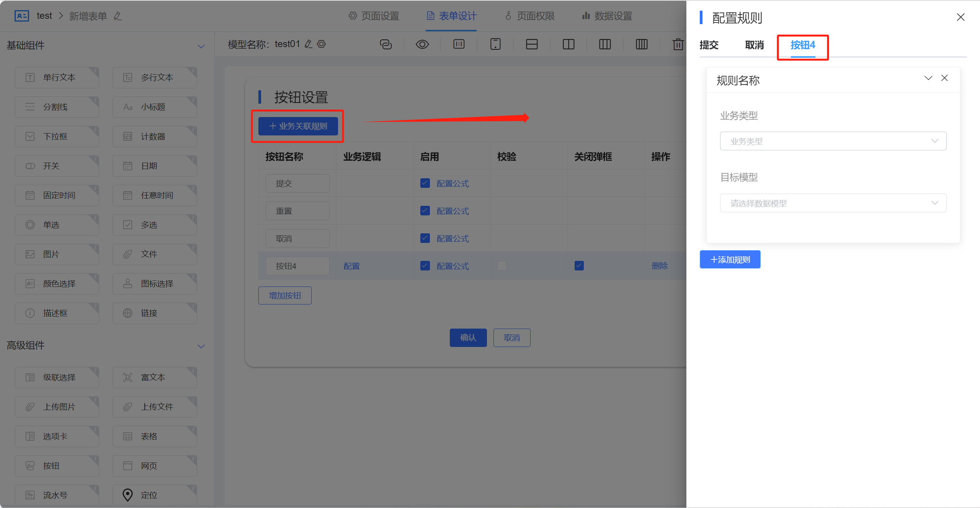
Task: Open the 业务类型 dropdown
Action: click(x=833, y=141)
